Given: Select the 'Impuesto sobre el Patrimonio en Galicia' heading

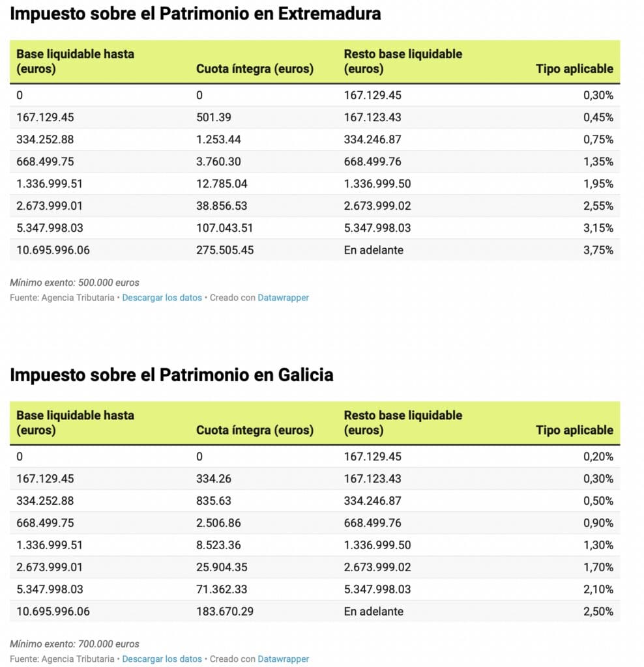Looking at the screenshot, I should pos(171,375).
